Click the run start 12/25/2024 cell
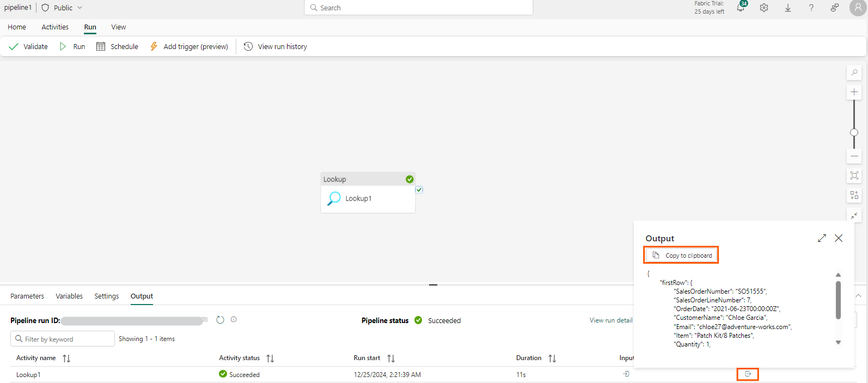 (x=387, y=375)
